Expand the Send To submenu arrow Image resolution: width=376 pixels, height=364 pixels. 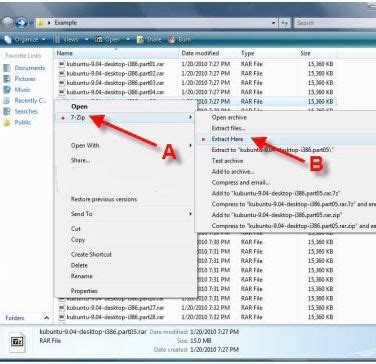[x=191, y=214]
